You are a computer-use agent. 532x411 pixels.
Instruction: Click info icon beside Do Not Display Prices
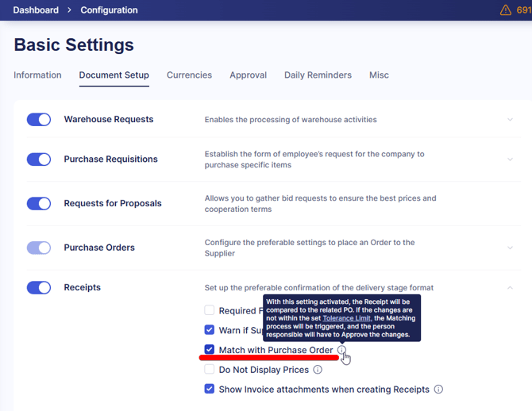tap(318, 369)
